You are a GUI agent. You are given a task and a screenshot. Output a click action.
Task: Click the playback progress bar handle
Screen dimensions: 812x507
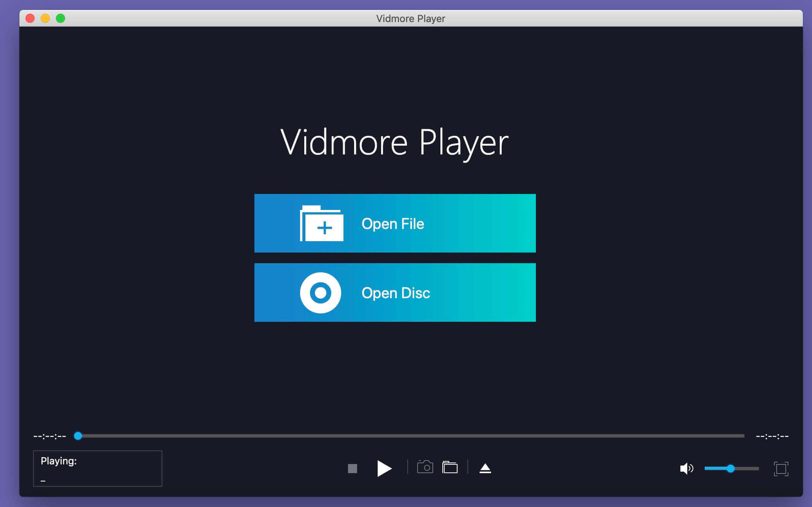click(78, 436)
